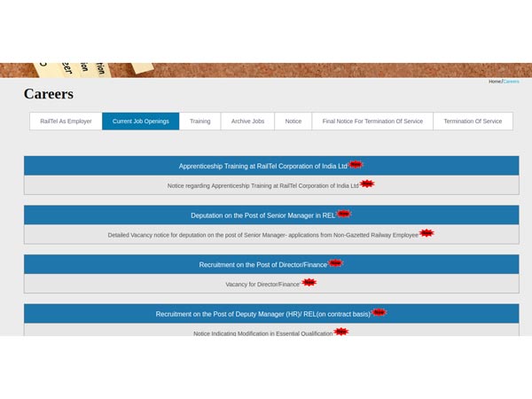Click New badge beside Vacancy for Director/Finance
Image resolution: width=532 pixels, height=399 pixels.
tap(309, 282)
